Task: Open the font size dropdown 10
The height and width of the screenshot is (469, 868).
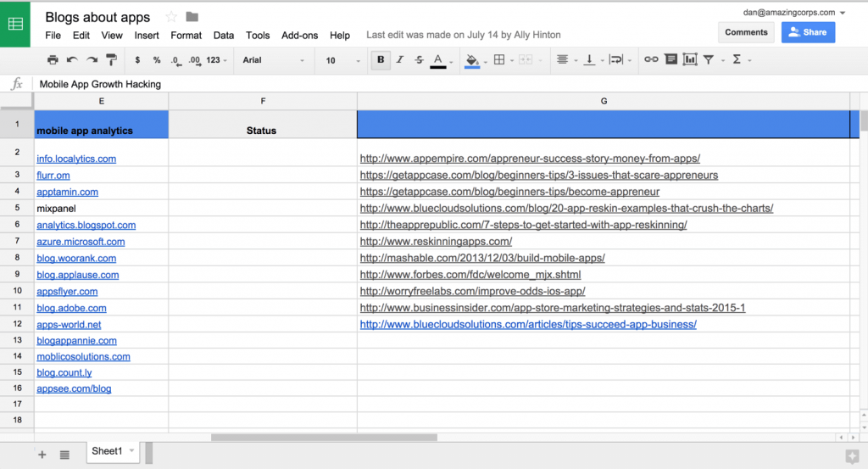Action: pos(342,60)
